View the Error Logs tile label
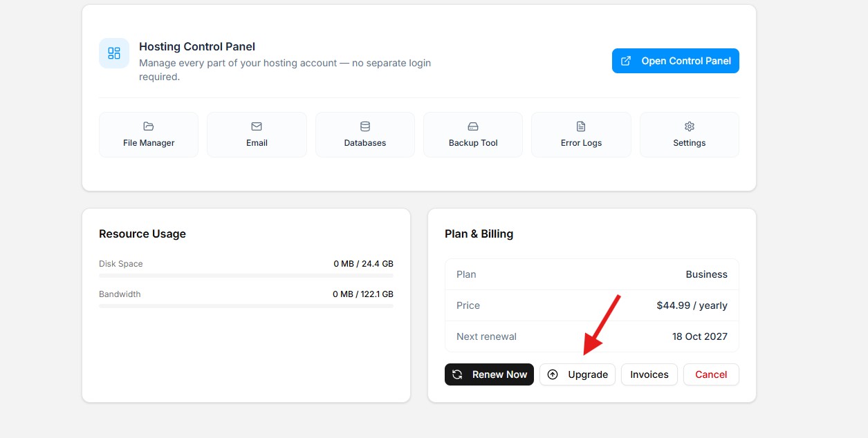The height and width of the screenshot is (438, 868). coord(581,143)
